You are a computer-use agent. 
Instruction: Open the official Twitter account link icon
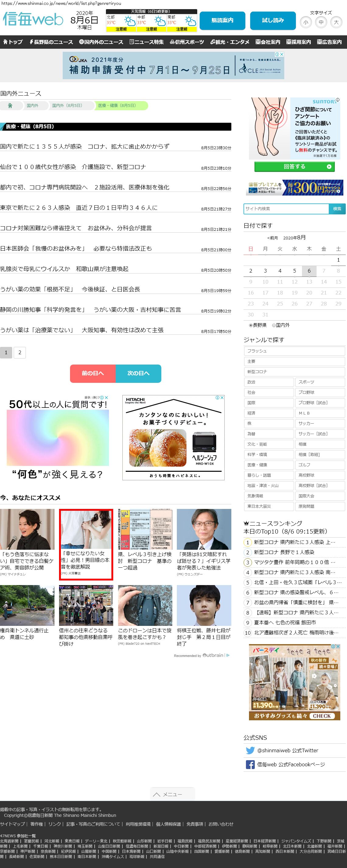250,750
